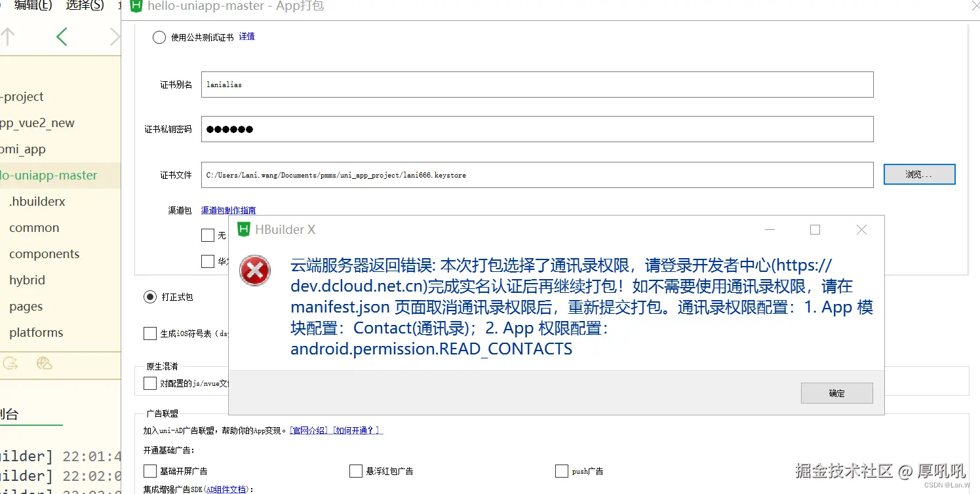980x494 pixels.
Task: Open the common folder
Action: (x=34, y=227)
